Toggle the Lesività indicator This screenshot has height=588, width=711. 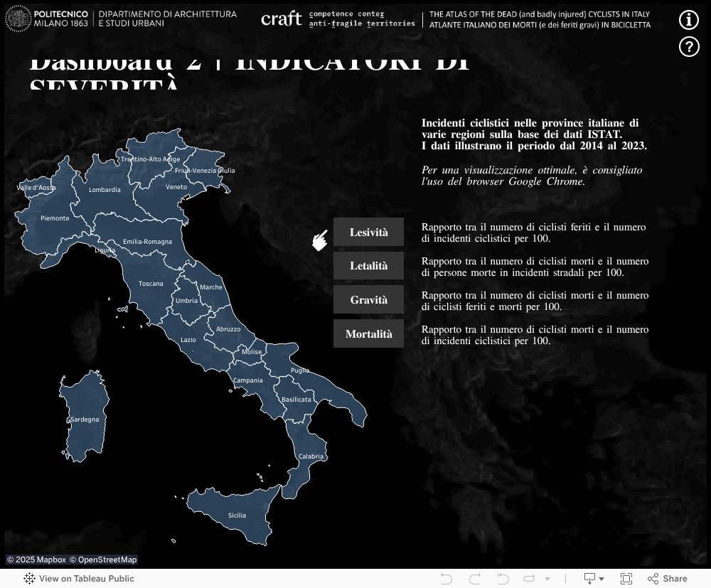(368, 232)
